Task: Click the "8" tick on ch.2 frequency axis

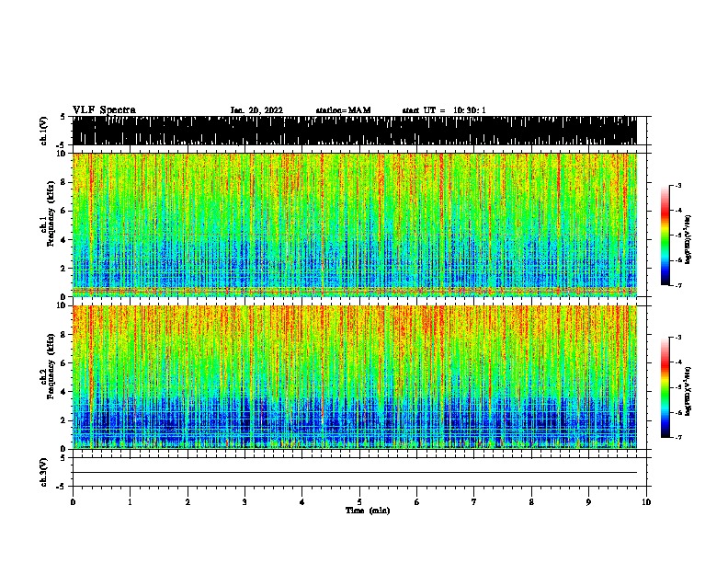Action: point(64,335)
